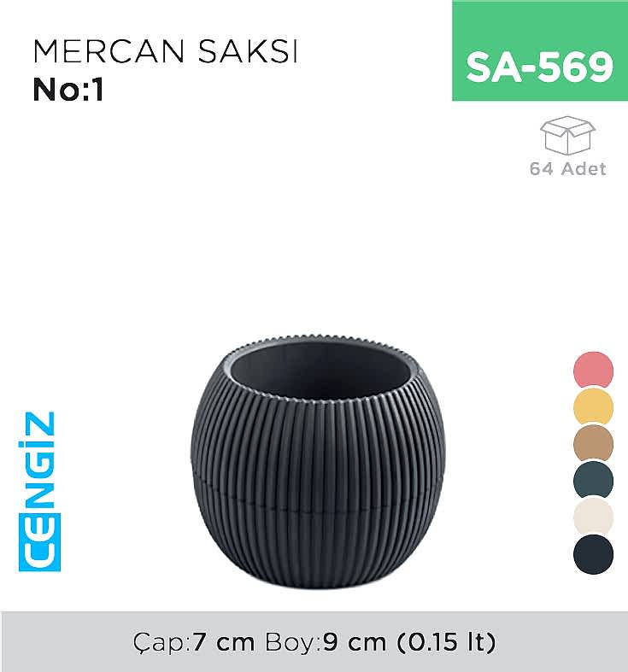This screenshot has height=672, width=628.
Task: Choose the dark teal color swatch
Action: tap(593, 480)
